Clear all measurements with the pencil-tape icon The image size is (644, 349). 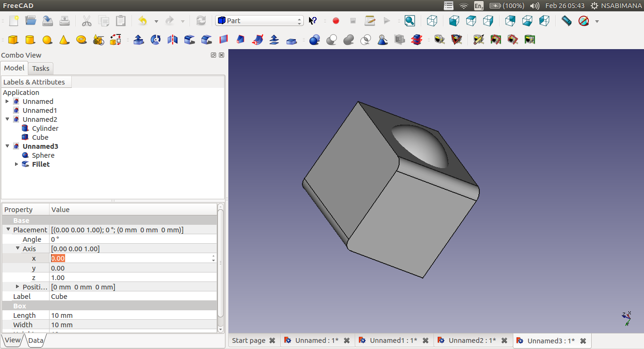point(479,40)
